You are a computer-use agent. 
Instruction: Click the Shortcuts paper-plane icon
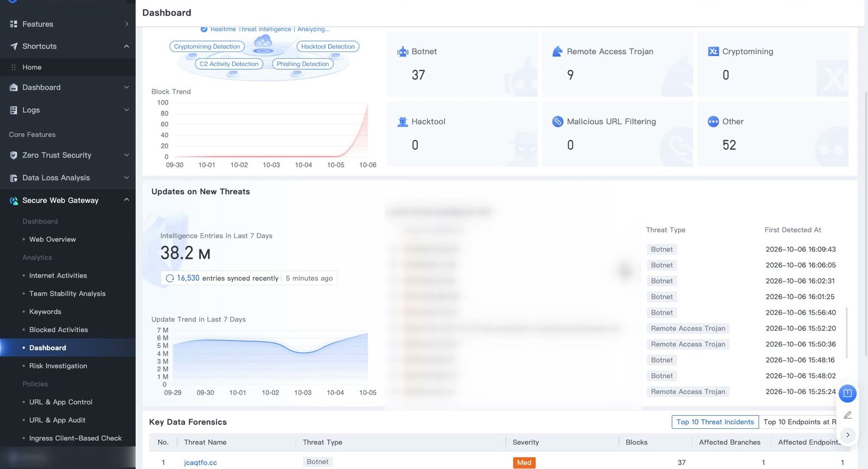pos(14,46)
